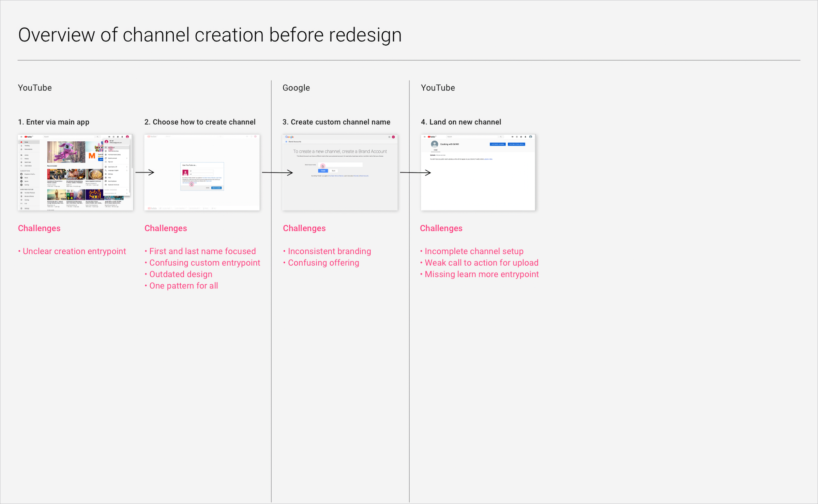Click the Brand Account name input field

point(340,165)
